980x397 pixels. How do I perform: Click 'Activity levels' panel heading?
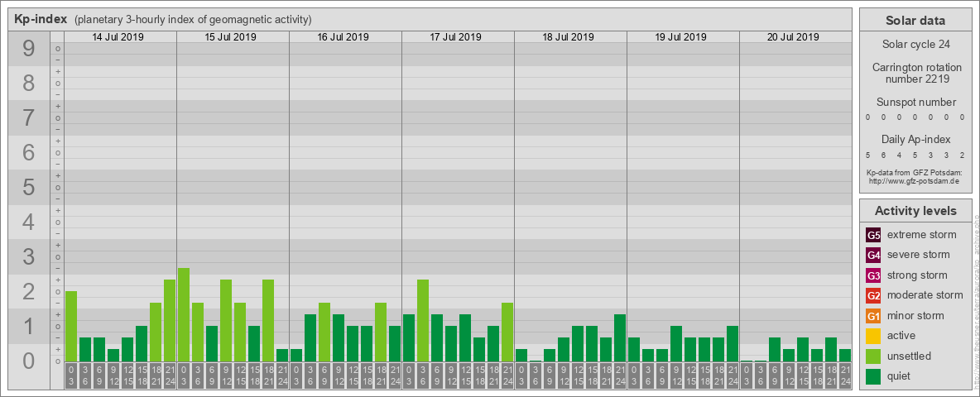[915, 211]
